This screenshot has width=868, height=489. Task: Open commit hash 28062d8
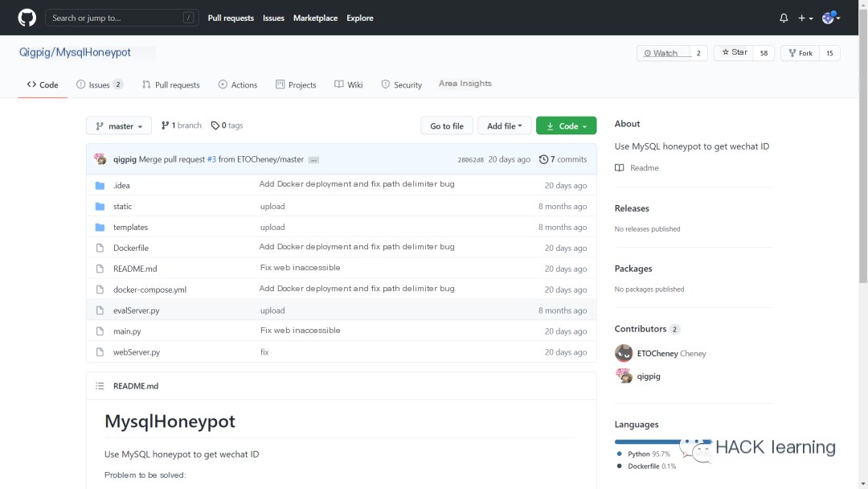coord(470,160)
